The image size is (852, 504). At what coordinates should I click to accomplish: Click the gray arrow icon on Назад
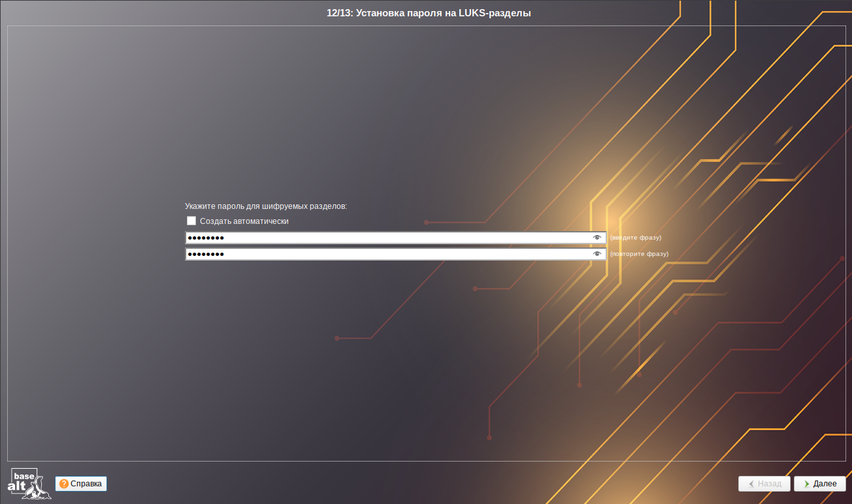(751, 484)
